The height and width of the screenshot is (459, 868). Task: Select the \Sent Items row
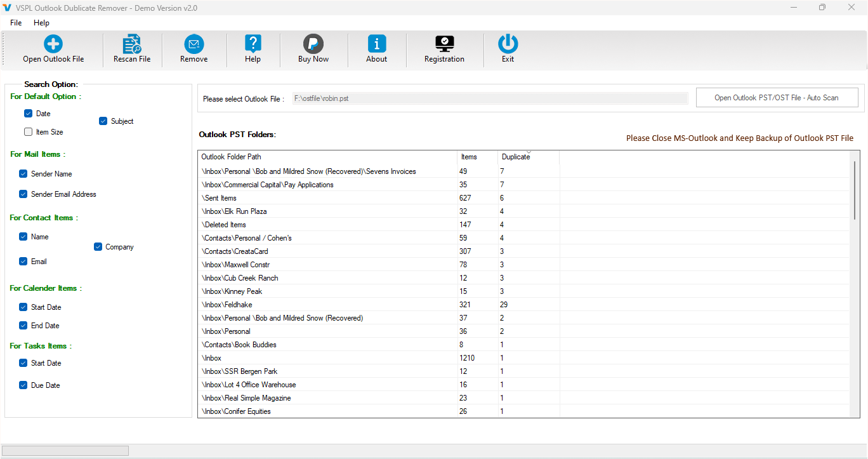[x=524, y=198]
